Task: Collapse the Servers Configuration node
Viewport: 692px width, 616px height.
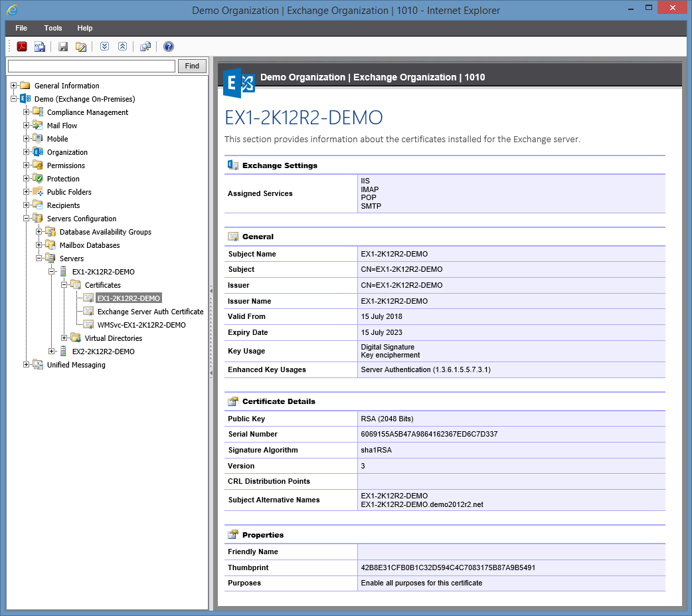Action: 26,219
